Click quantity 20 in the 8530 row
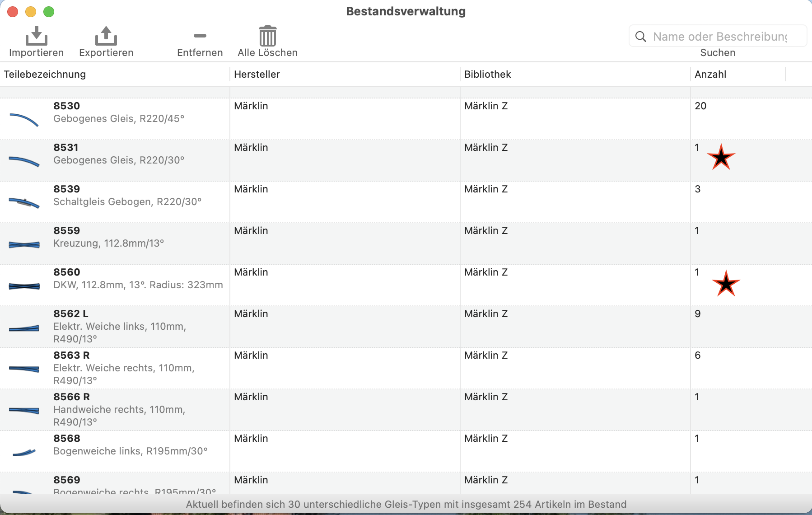812x515 pixels. tap(700, 106)
